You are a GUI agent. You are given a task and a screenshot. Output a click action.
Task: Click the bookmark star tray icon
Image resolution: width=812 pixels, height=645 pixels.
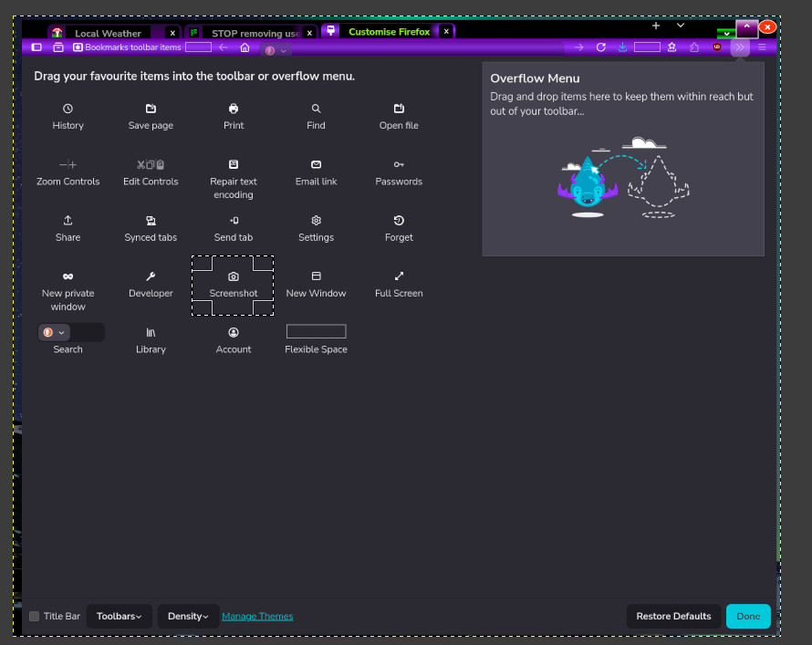tap(672, 47)
